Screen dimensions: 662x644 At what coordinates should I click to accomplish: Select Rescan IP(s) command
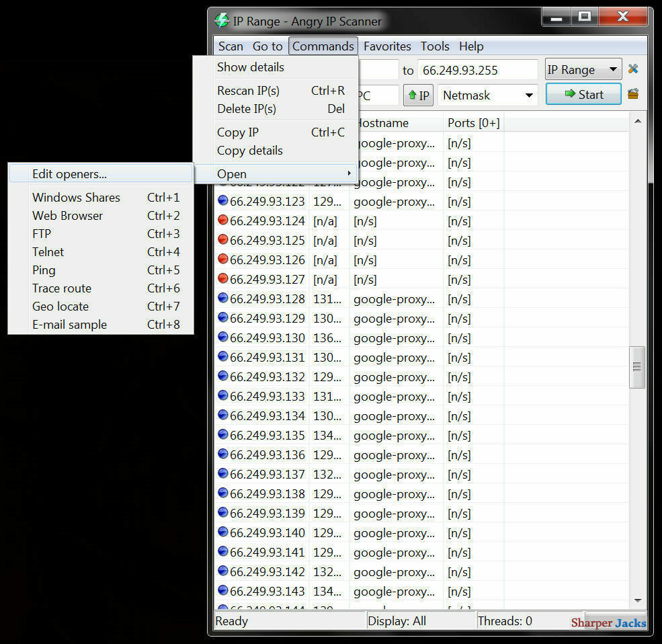276,90
